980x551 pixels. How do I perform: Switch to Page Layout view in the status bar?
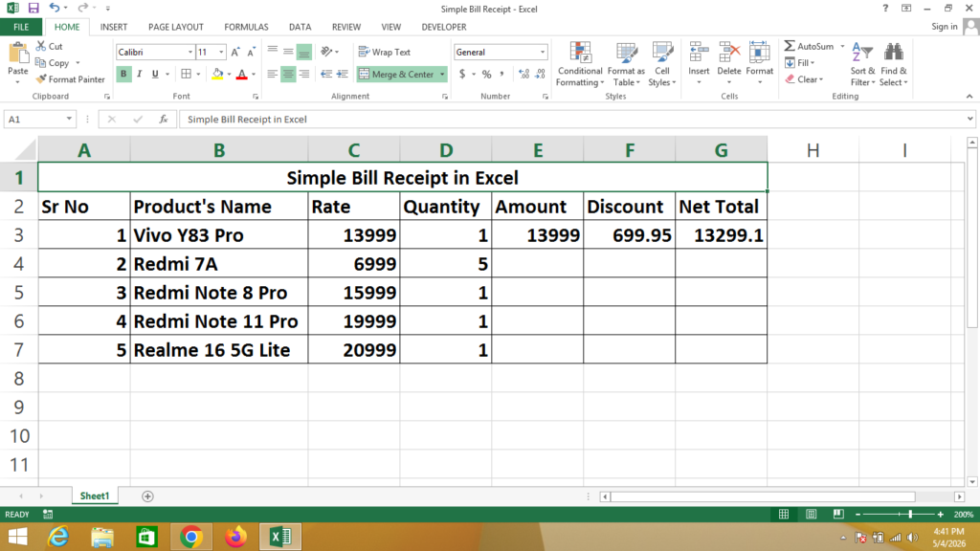[811, 514]
